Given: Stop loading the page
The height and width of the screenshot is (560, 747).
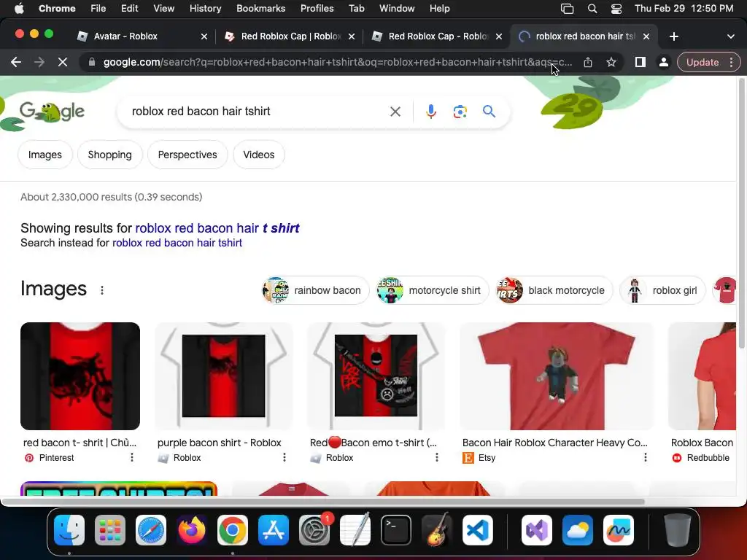Looking at the screenshot, I should coord(63,62).
